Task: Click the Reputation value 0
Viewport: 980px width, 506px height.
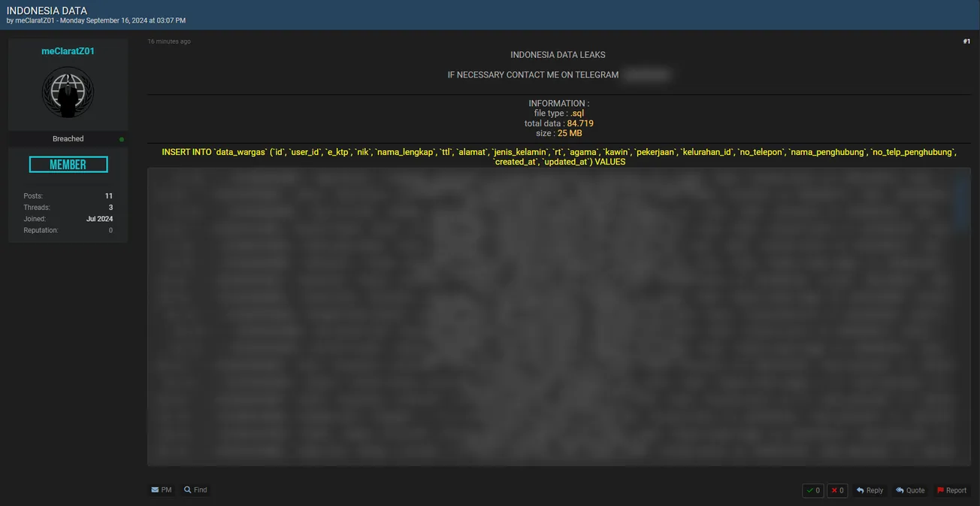Action: pos(110,231)
